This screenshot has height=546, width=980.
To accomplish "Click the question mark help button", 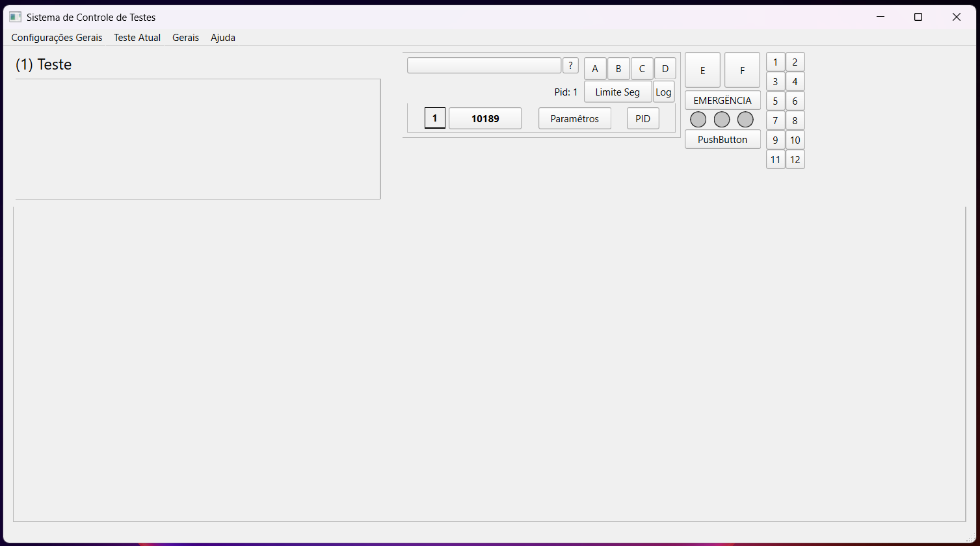I will tap(570, 66).
